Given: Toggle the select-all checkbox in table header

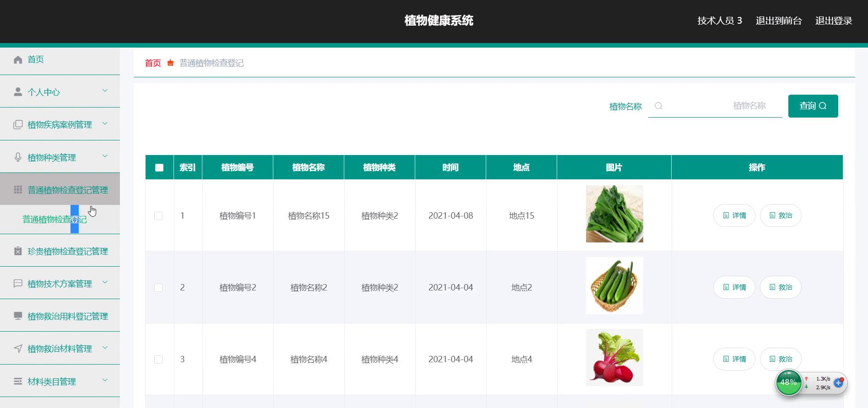Looking at the screenshot, I should [x=159, y=167].
